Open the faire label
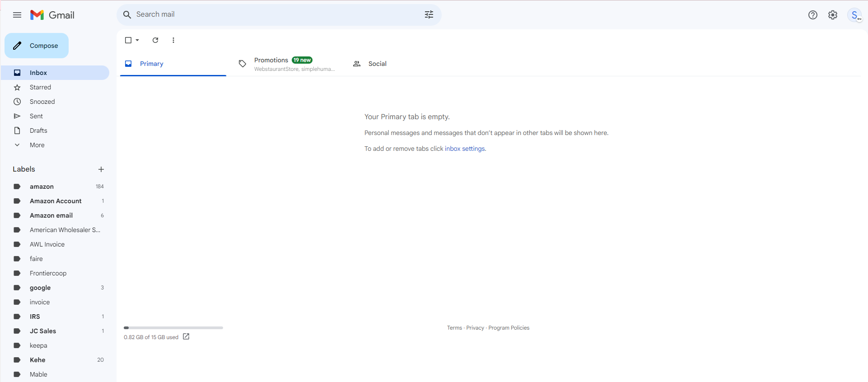Screen dimensions: 868x382 [x=55, y=259]
